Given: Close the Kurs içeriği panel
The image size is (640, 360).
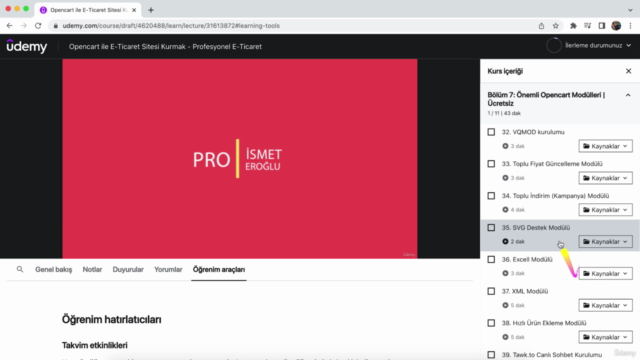Looking at the screenshot, I should 628,71.
